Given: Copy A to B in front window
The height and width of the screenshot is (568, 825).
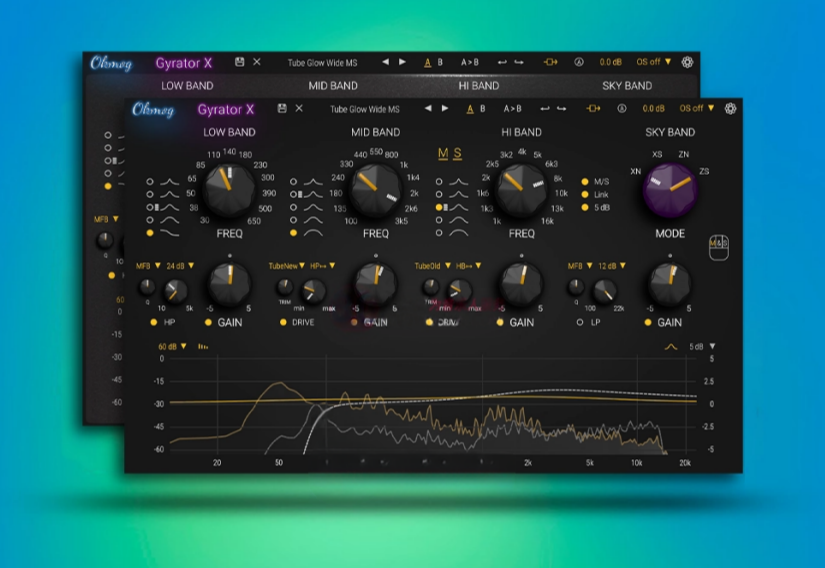Looking at the screenshot, I should pos(512,109).
